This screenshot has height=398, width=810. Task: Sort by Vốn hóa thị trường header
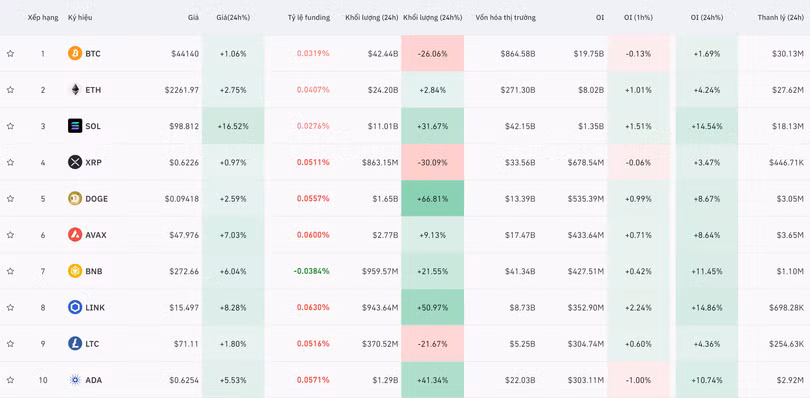click(506, 18)
